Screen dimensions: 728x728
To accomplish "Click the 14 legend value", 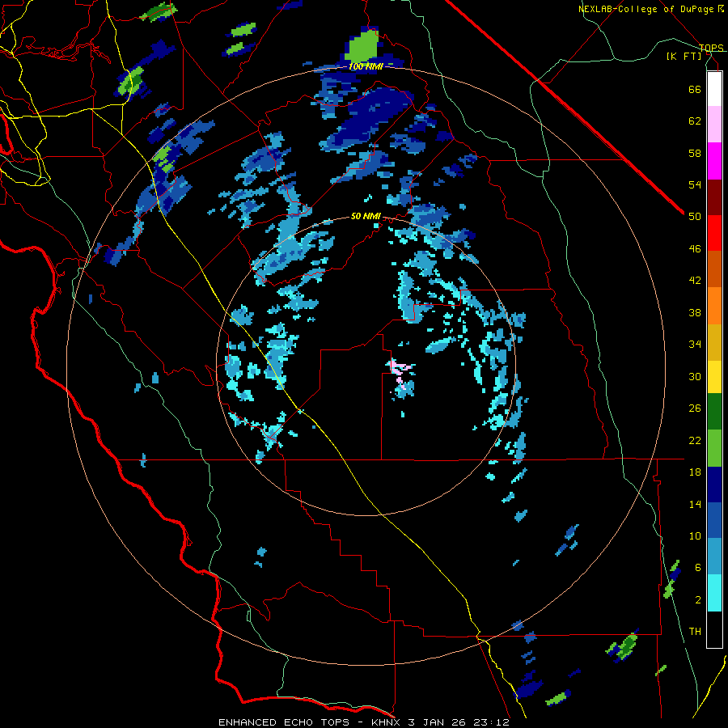I will 695,504.
